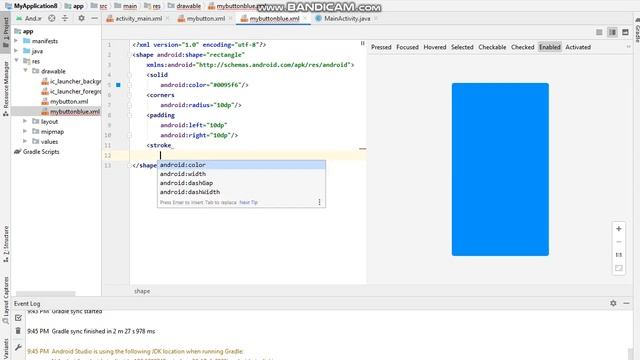The height and width of the screenshot is (360, 640).
Task: Expand the layout folder
Action: (x=25, y=121)
